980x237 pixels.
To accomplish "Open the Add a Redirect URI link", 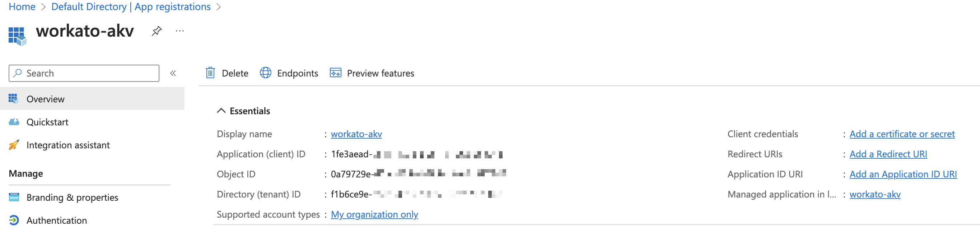I will pyautogui.click(x=889, y=154).
